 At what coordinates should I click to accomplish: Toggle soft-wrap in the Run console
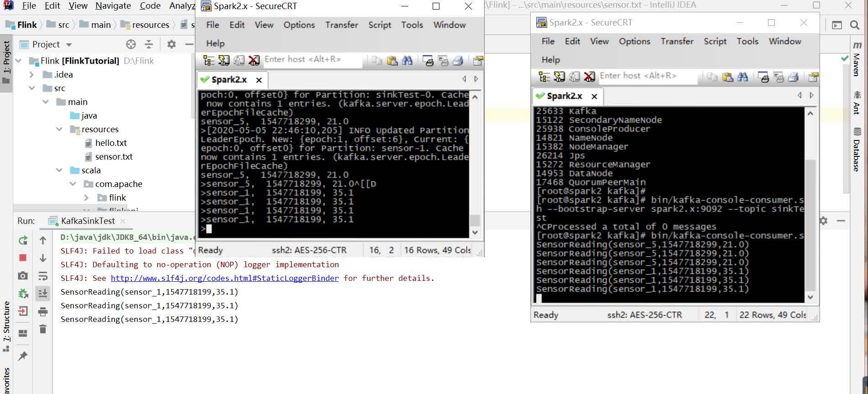(x=43, y=275)
